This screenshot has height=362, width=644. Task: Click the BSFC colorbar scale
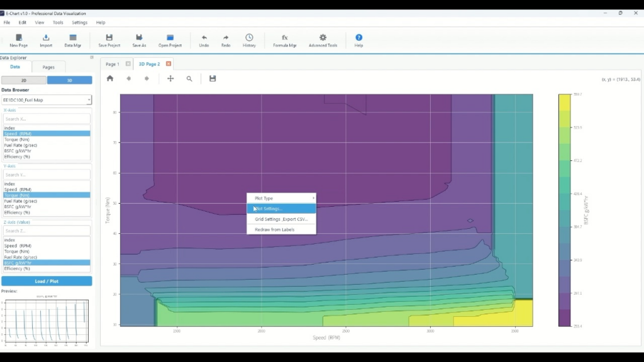pos(564,210)
